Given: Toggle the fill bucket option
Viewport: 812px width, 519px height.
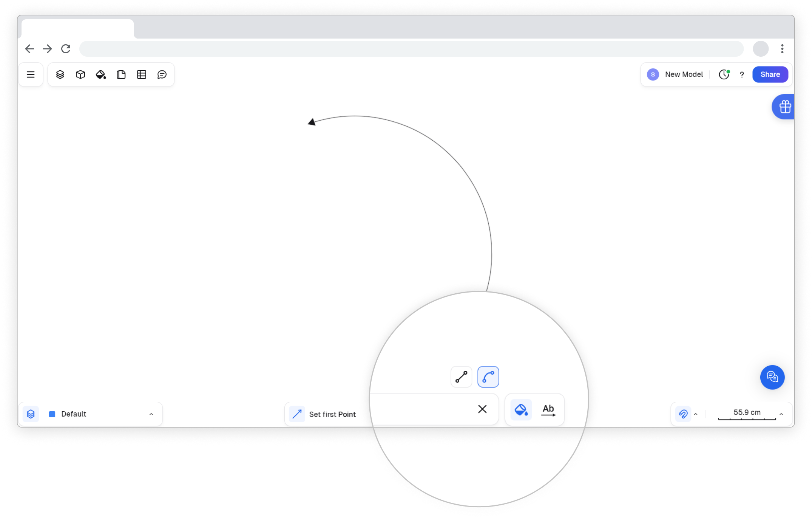Looking at the screenshot, I should tap(521, 409).
